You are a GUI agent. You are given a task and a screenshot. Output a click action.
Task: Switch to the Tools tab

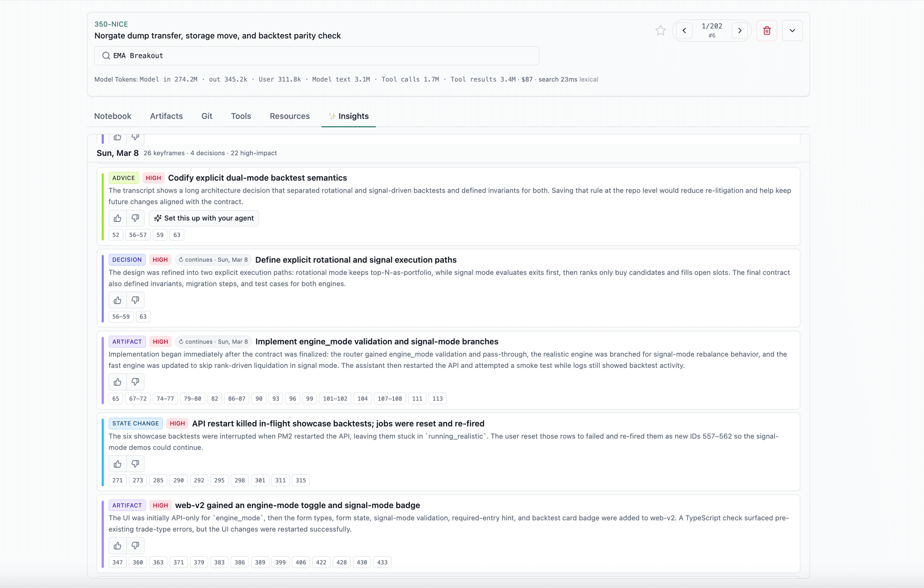coord(241,116)
